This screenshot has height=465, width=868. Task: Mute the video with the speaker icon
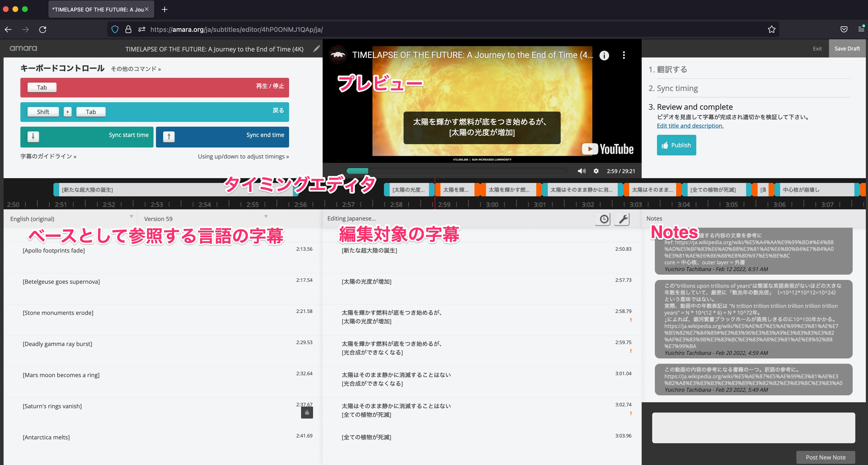pos(582,171)
